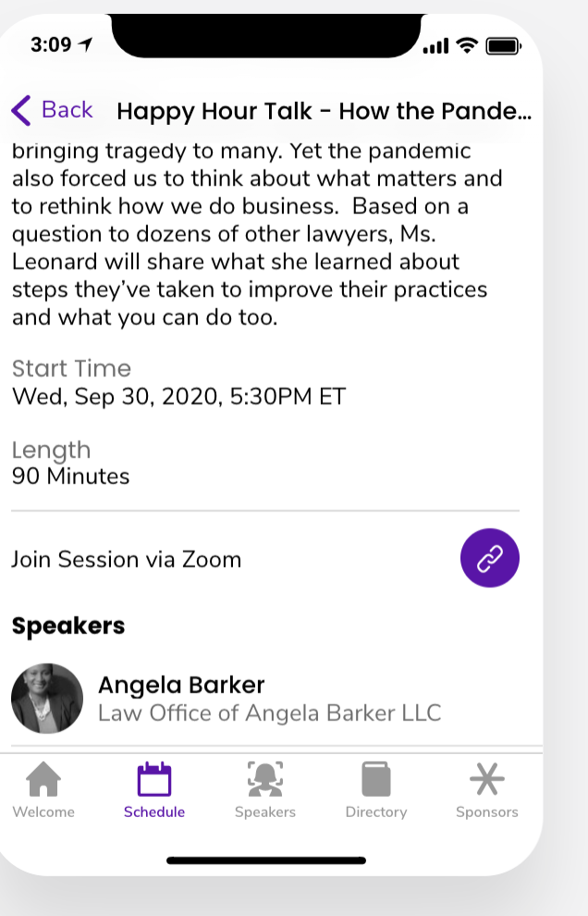The width and height of the screenshot is (588, 916).
Task: Tap the location arrow icon
Action: coord(86,45)
